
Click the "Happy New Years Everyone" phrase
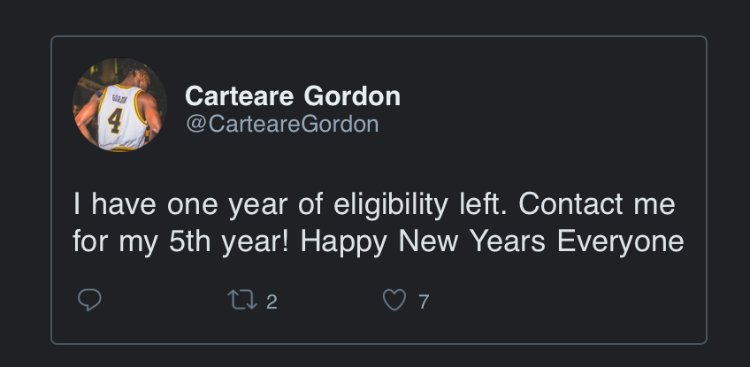pos(492,242)
